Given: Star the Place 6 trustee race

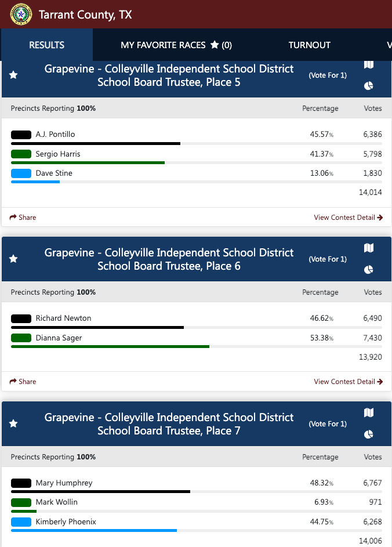Looking at the screenshot, I should click(x=13, y=259).
